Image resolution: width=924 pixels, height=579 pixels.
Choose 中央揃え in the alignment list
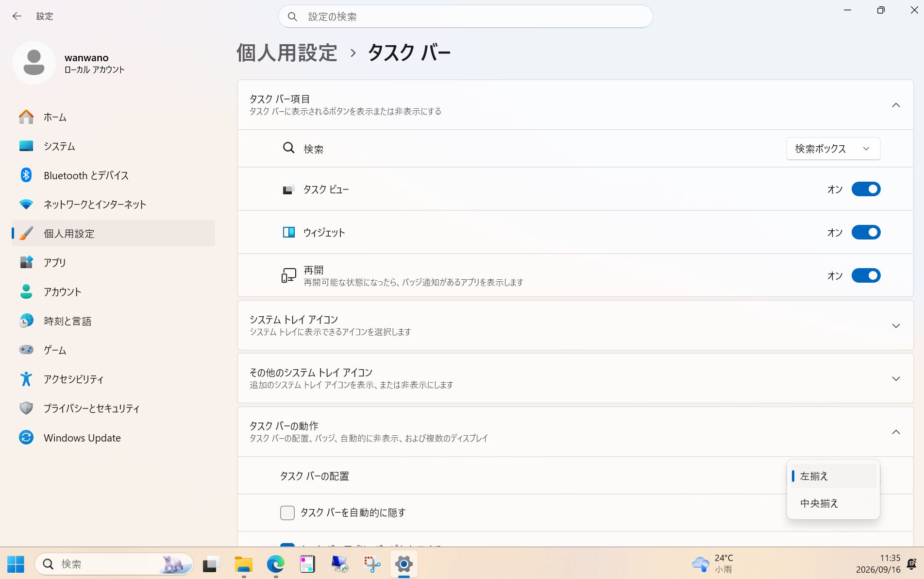[833, 503]
